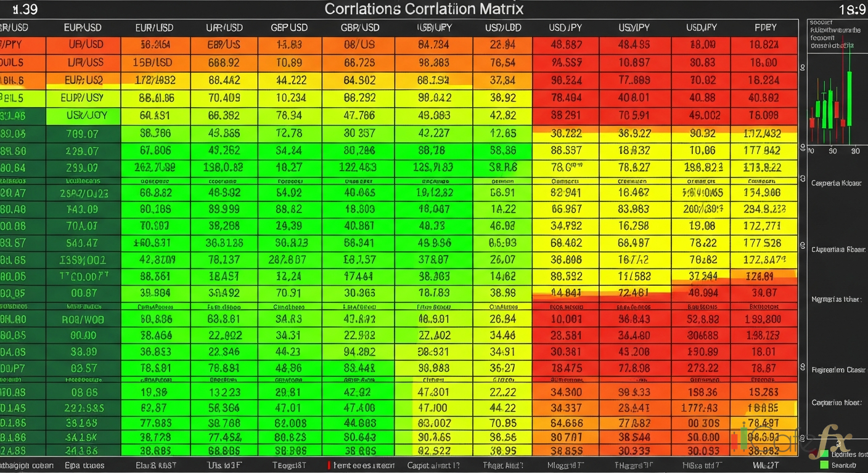Viewport: 868px width, 473px height.
Task: Open the EUR/USD column header dropdown
Action: pos(83,28)
